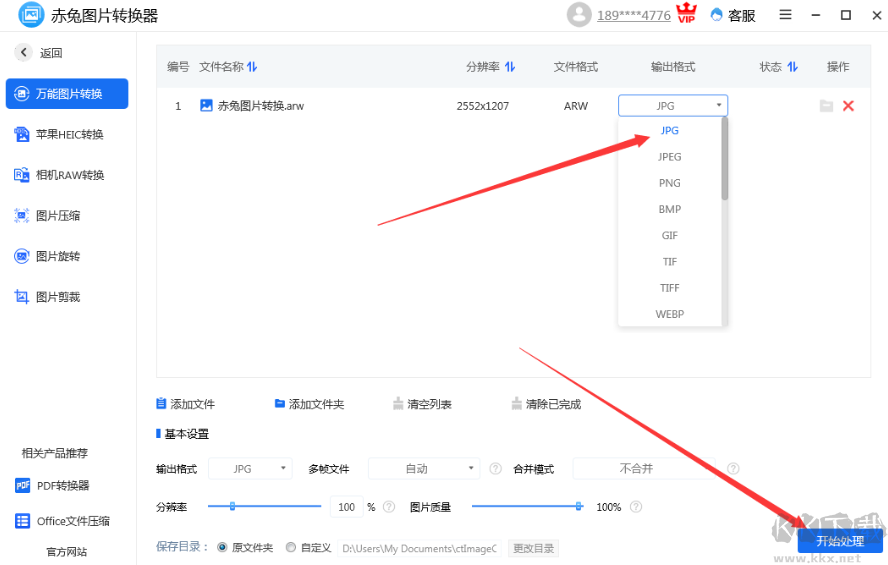Screen dimensions: 888x565
Task: Click the back arrow icon next to 返回
Action: [x=23, y=53]
